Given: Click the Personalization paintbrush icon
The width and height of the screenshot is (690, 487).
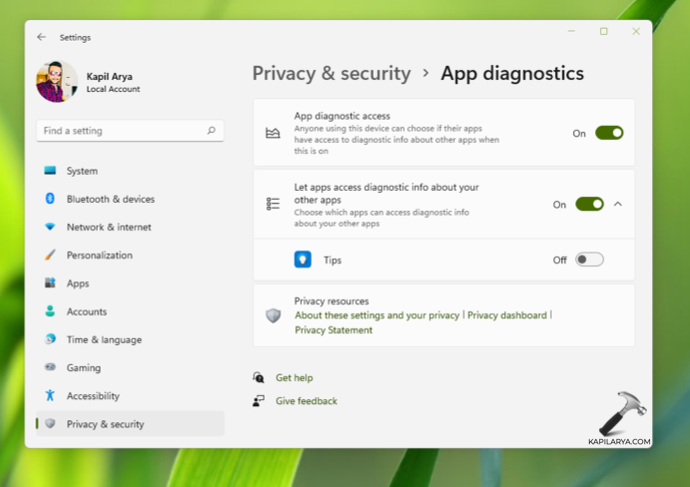Looking at the screenshot, I should coord(50,255).
